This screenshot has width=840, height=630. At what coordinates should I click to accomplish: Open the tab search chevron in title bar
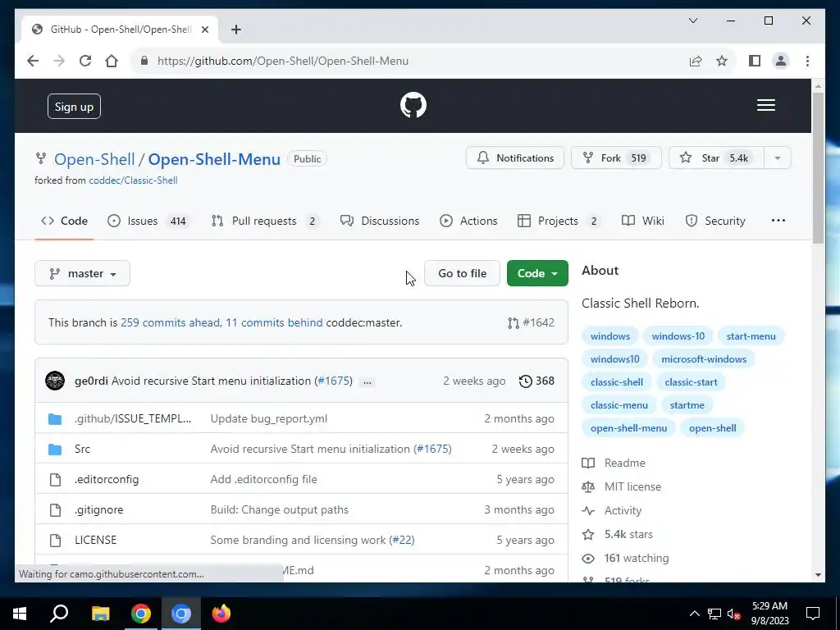692,21
